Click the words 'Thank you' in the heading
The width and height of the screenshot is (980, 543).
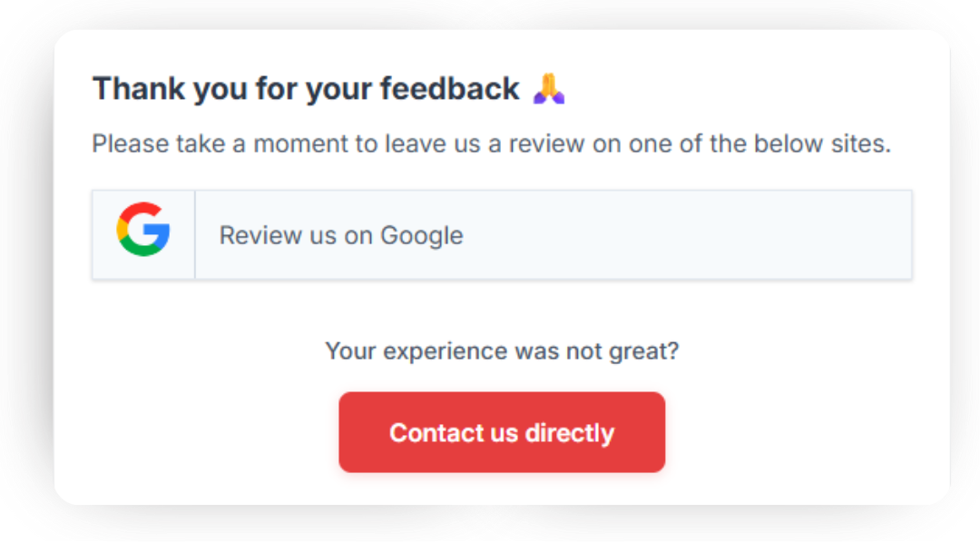[151, 89]
